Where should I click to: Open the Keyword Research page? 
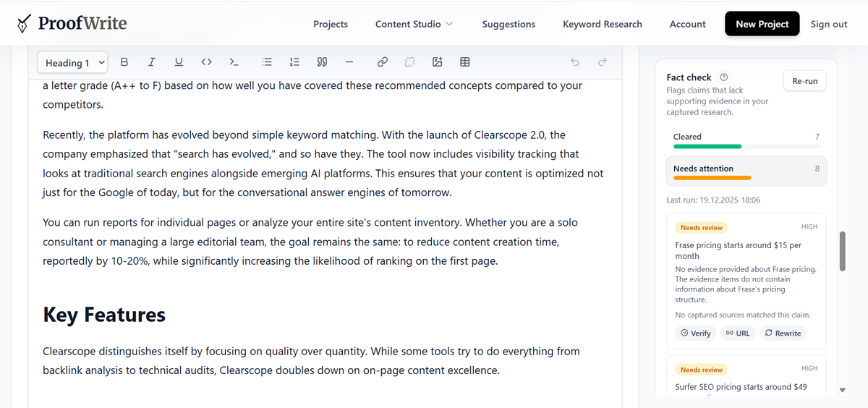pos(602,24)
